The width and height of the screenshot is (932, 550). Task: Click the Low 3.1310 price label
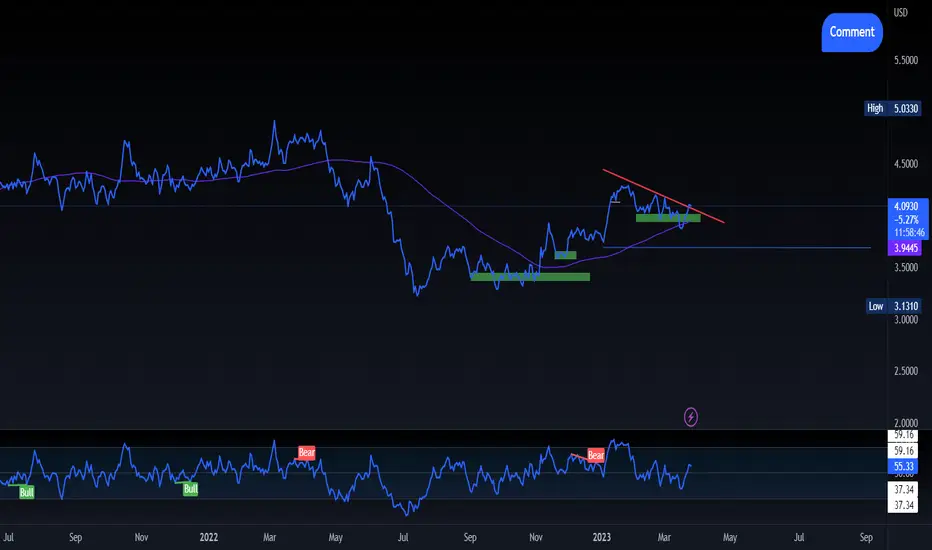[x=893, y=306]
